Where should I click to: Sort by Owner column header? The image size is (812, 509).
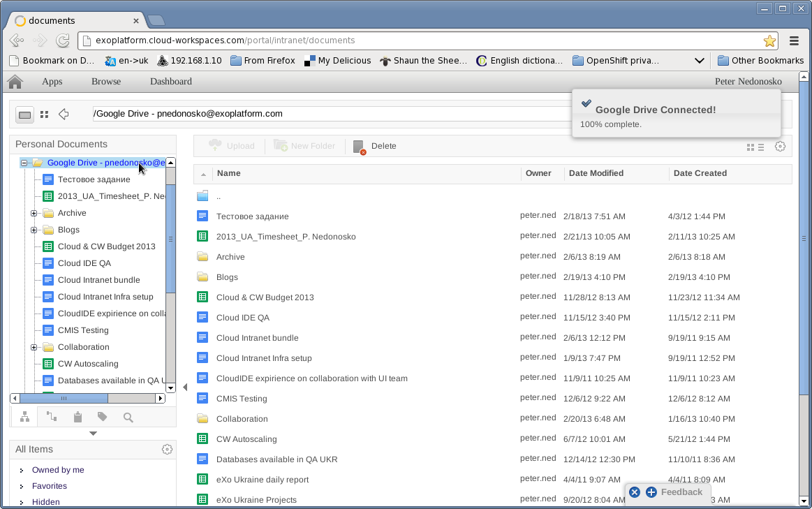[x=538, y=173]
